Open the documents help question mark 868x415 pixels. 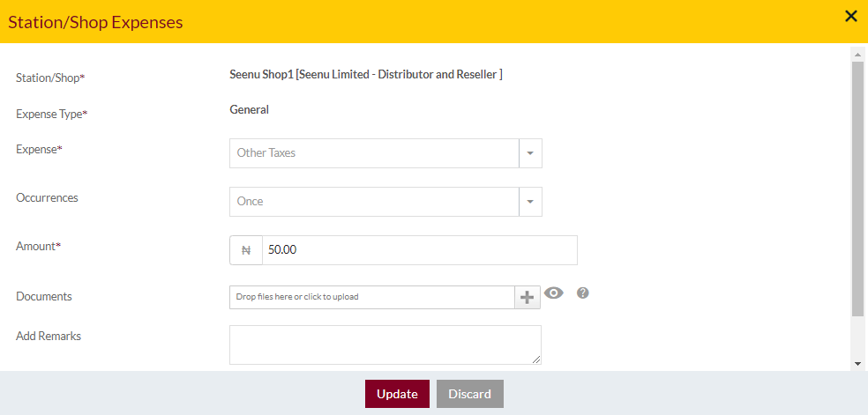(x=582, y=293)
